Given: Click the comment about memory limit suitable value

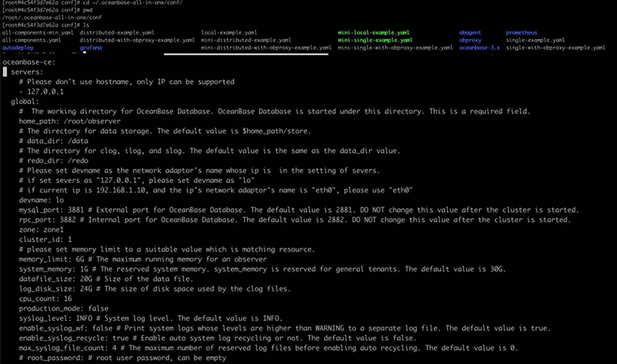Looking at the screenshot, I should pos(167,249).
